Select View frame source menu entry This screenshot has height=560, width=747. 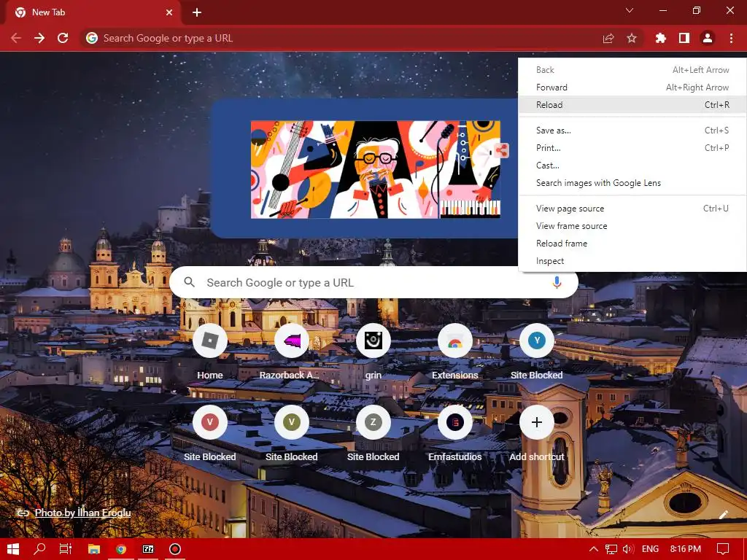[632, 226]
